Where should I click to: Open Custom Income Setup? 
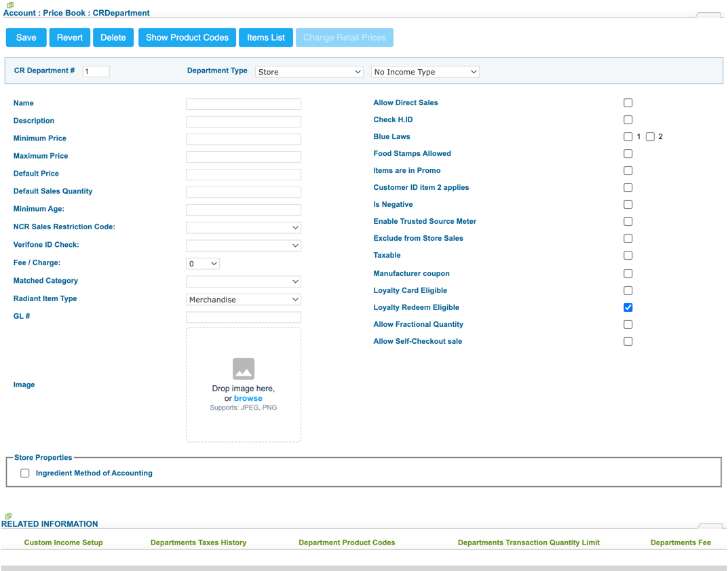pyautogui.click(x=63, y=543)
